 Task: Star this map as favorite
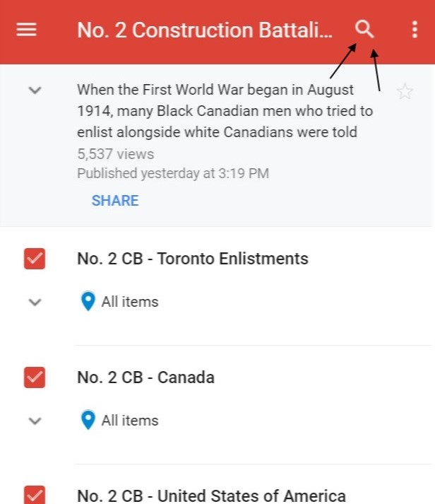click(x=405, y=91)
